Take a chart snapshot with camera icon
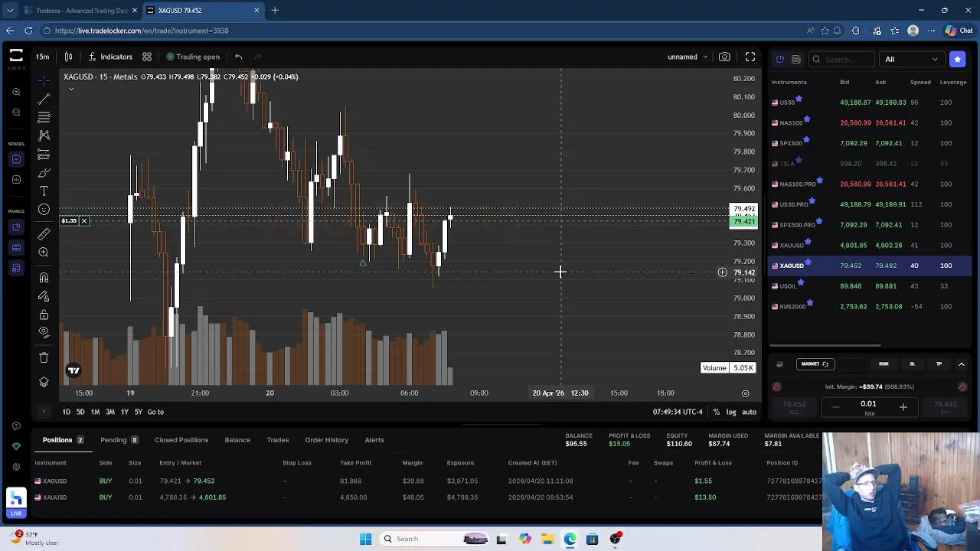Viewport: 980px width, 551px height. (x=724, y=57)
